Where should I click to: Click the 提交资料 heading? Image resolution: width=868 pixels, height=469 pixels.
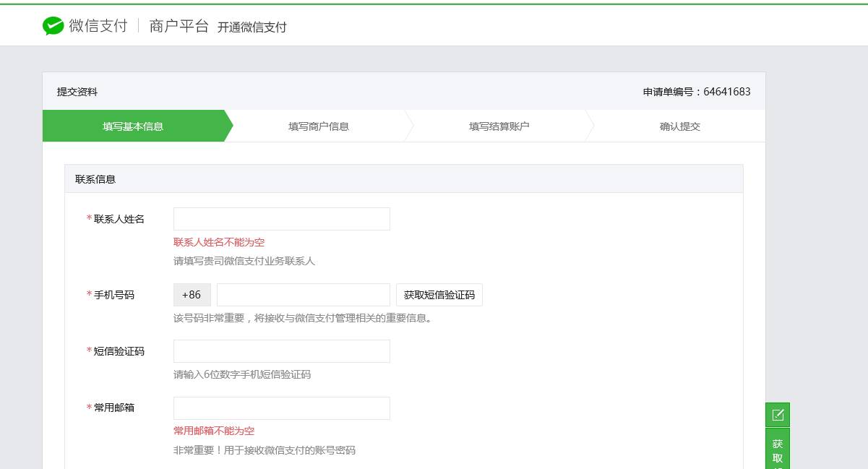[x=77, y=92]
